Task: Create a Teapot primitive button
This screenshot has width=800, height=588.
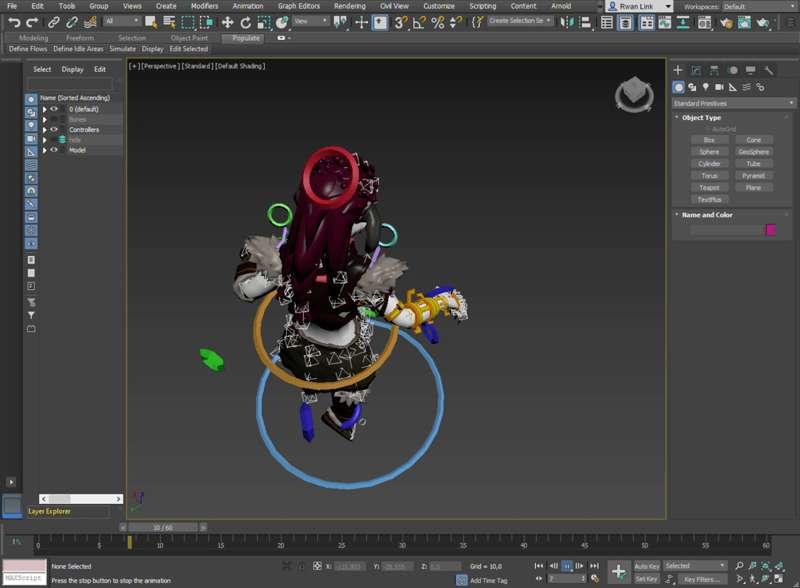Action: point(709,188)
